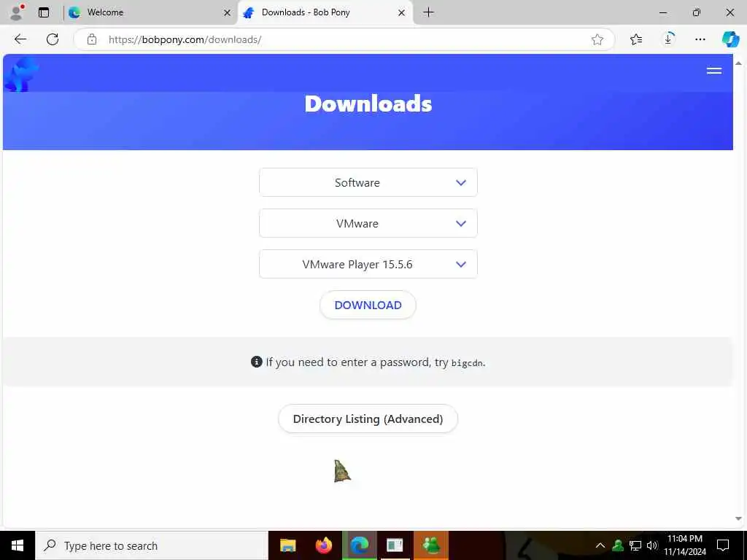747x560 pixels.
Task: Click the taskbar search box
Action: coord(152,545)
